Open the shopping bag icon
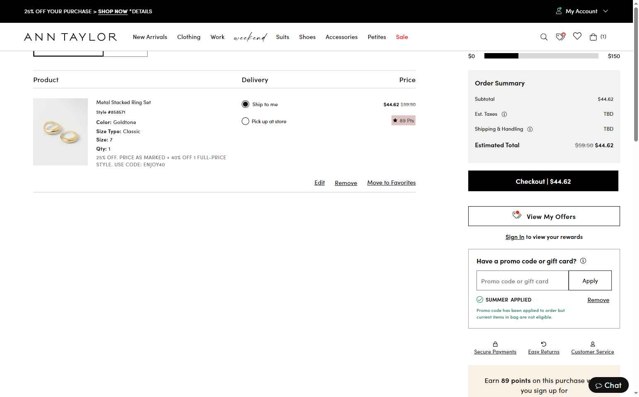The width and height of the screenshot is (639, 397). 593,37
